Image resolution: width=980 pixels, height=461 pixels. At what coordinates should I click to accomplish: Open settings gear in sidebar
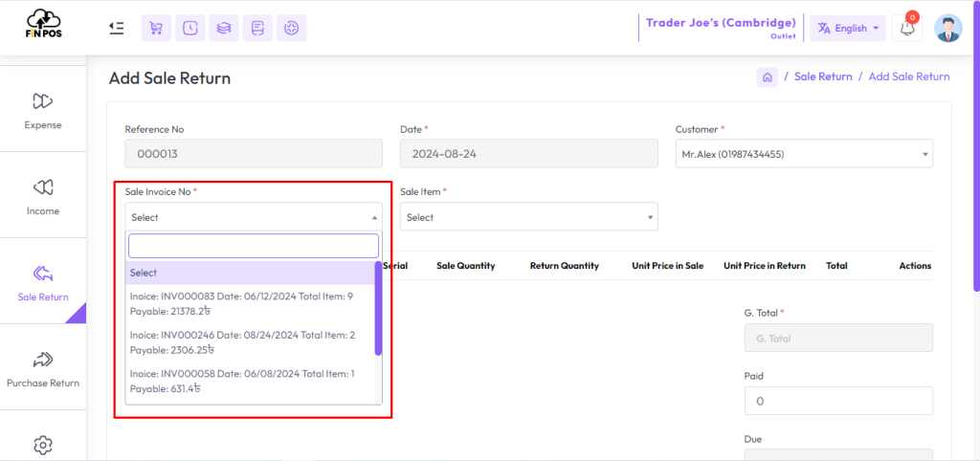tap(42, 445)
